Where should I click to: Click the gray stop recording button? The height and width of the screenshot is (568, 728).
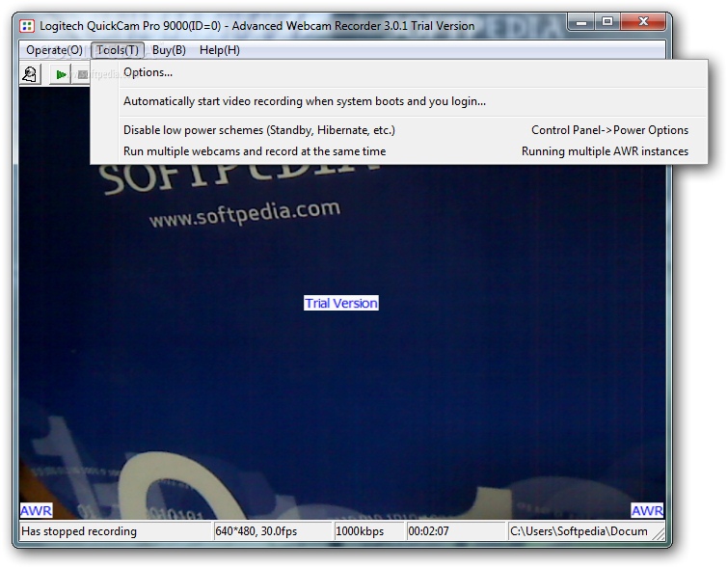pos(82,74)
